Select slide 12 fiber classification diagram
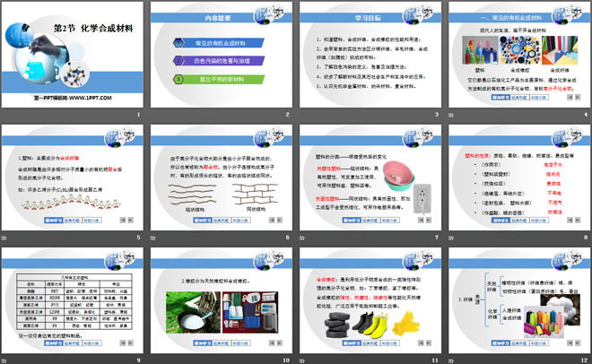This screenshot has width=592, height=364. click(x=519, y=300)
